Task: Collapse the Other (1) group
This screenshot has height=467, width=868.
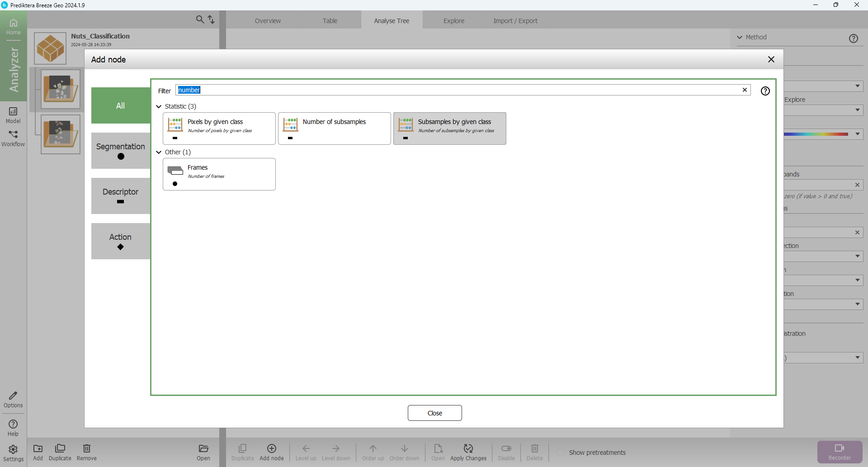Action: click(159, 152)
